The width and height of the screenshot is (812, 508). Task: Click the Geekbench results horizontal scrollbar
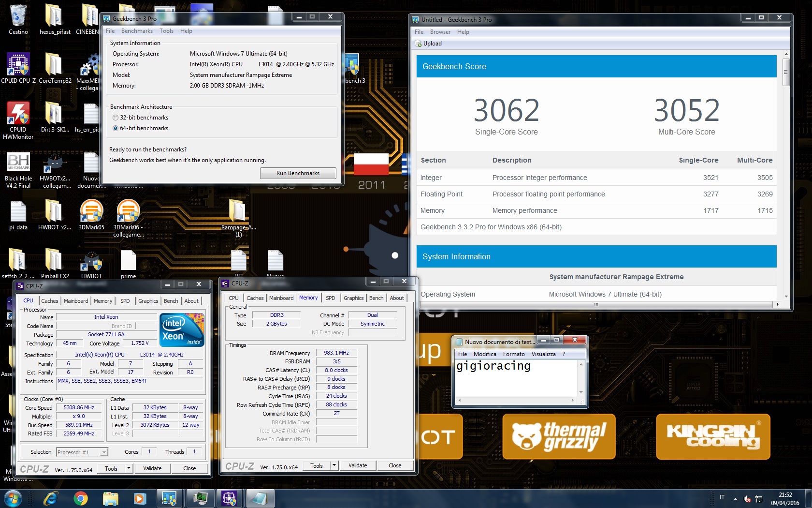(x=596, y=304)
